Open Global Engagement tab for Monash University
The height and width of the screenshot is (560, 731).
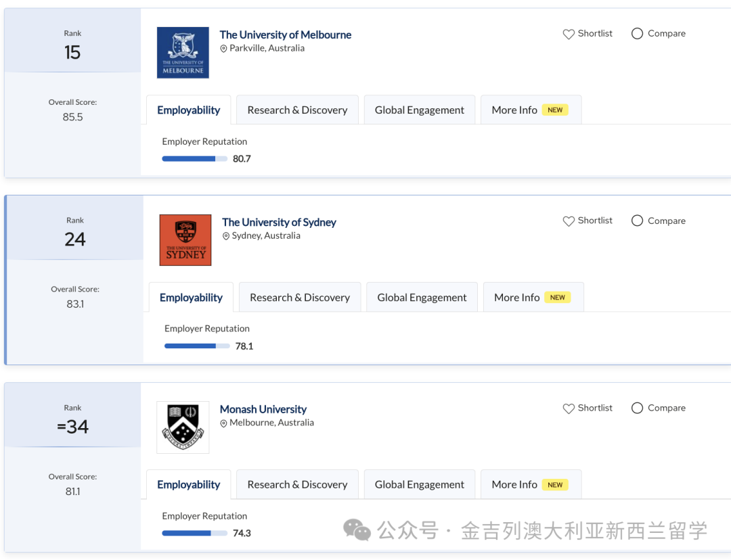(420, 485)
